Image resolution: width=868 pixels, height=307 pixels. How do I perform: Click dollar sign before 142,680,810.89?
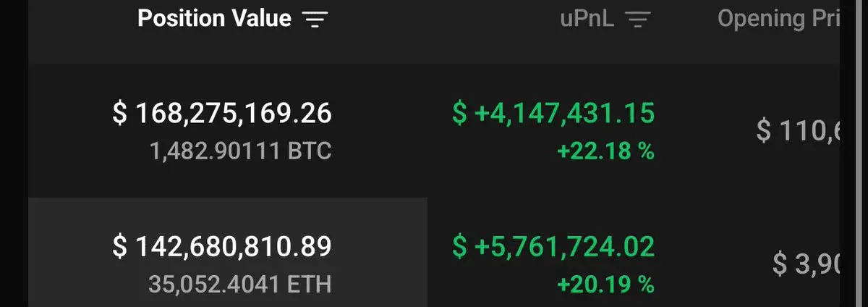tap(120, 246)
